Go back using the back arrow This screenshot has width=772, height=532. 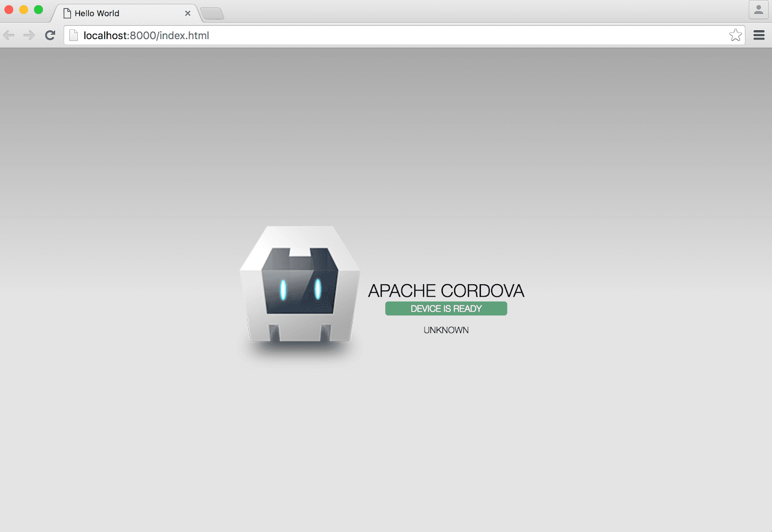click(x=9, y=35)
